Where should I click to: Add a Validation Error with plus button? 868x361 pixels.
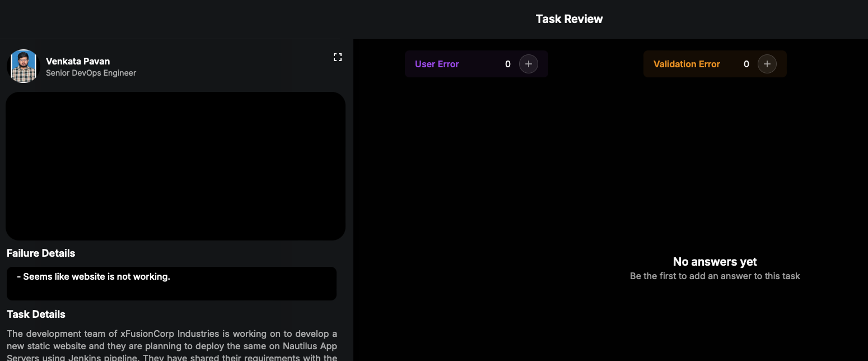point(767,64)
